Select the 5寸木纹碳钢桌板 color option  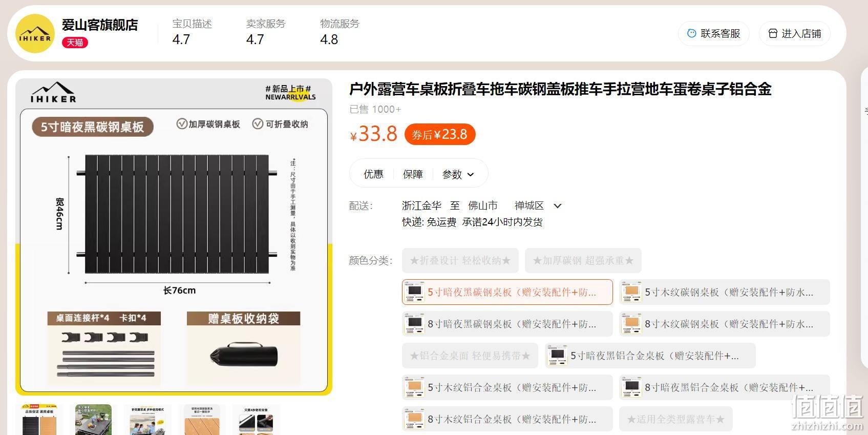point(725,292)
